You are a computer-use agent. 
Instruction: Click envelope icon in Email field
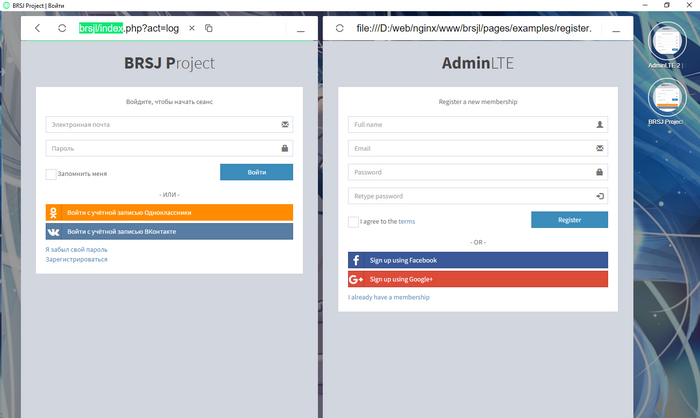pos(600,148)
